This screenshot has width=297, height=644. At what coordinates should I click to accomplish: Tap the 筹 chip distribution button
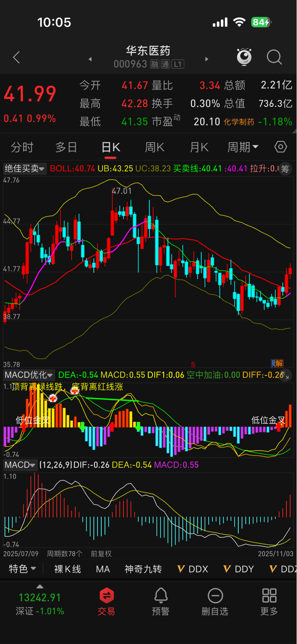[285, 169]
